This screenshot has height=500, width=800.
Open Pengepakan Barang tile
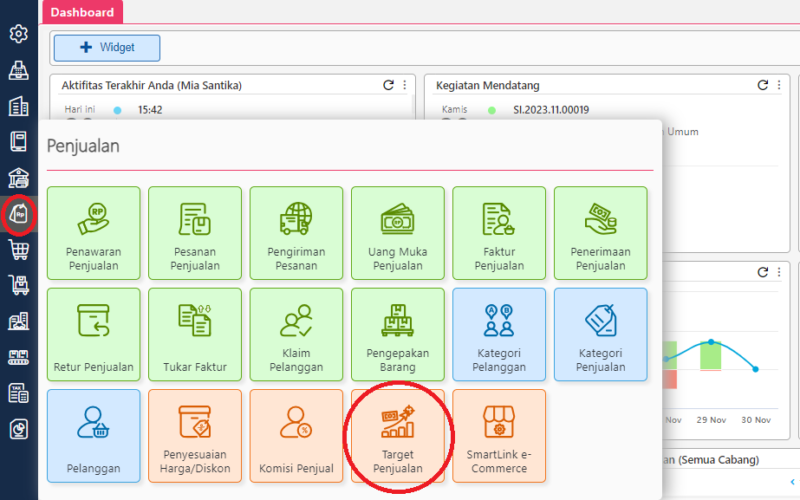pos(398,335)
